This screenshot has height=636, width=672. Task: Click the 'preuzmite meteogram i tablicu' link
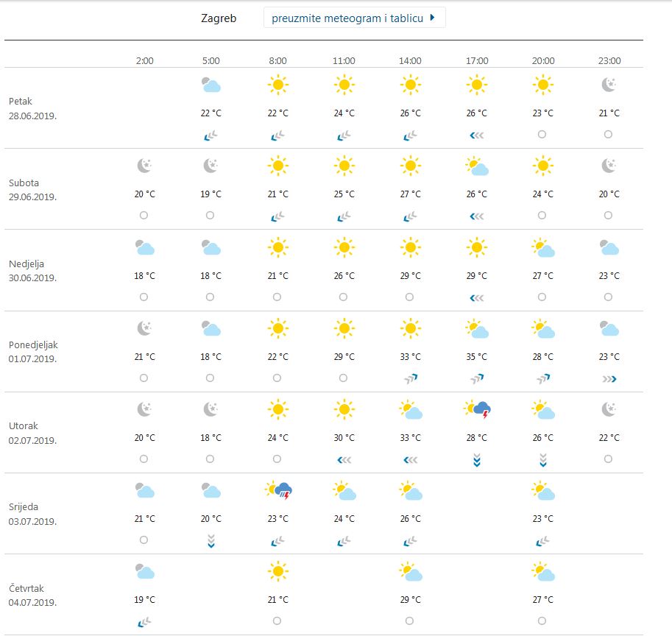point(347,18)
